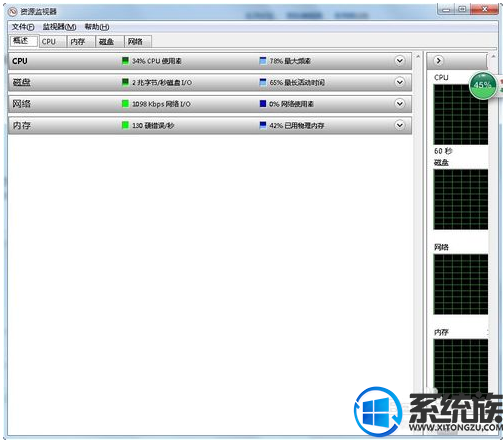Collapse the graphs pane with arrow button

pos(439,61)
